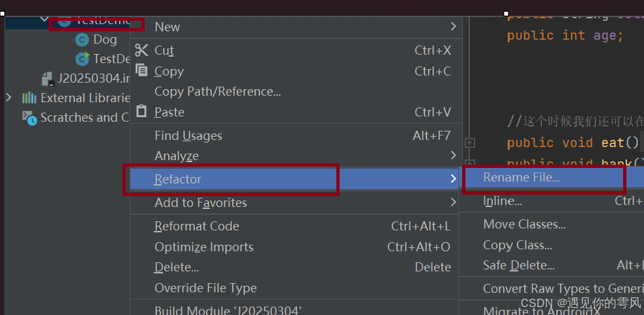Image resolution: width=644 pixels, height=315 pixels.
Task: Click Move Classes... in Refactor submenu
Action: pos(524,225)
